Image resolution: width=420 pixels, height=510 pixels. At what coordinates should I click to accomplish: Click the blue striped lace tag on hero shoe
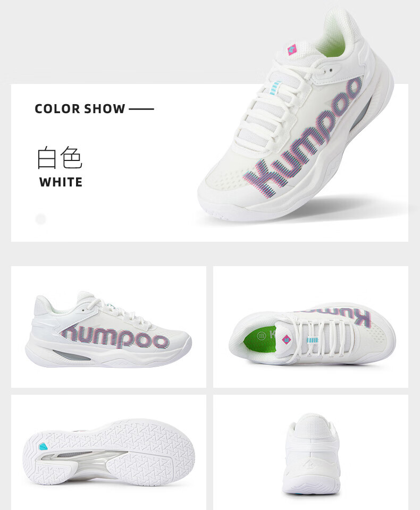click(x=275, y=88)
